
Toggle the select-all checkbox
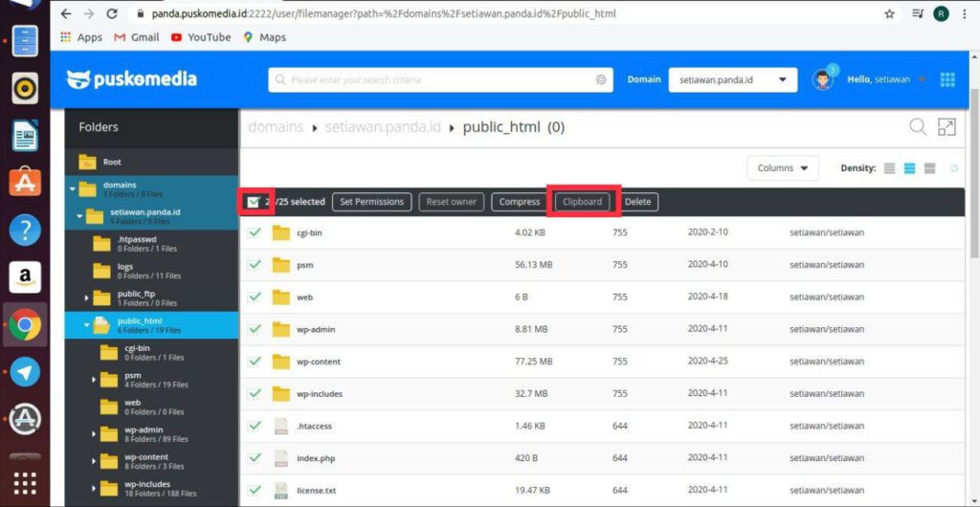point(253,202)
